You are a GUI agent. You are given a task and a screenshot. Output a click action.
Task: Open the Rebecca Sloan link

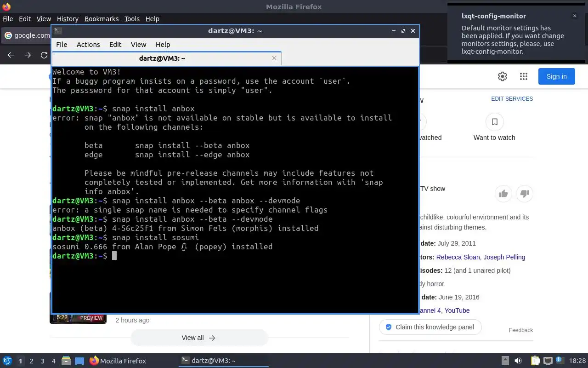point(458,257)
